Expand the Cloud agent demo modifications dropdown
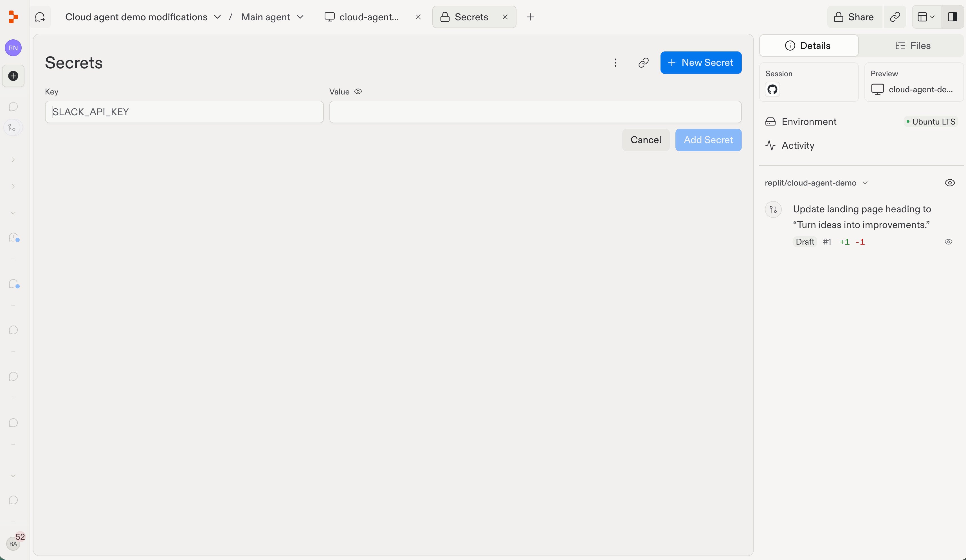Viewport: 966px width, 560px height. (x=217, y=17)
